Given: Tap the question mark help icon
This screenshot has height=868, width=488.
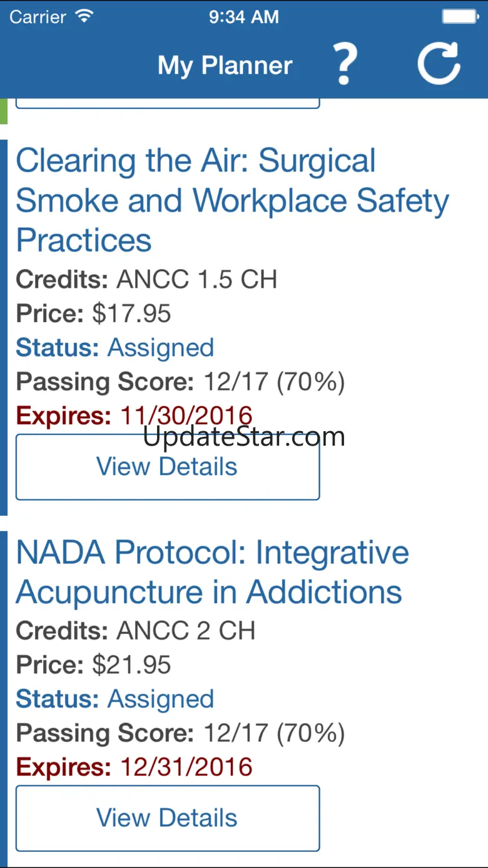Looking at the screenshot, I should (x=345, y=64).
